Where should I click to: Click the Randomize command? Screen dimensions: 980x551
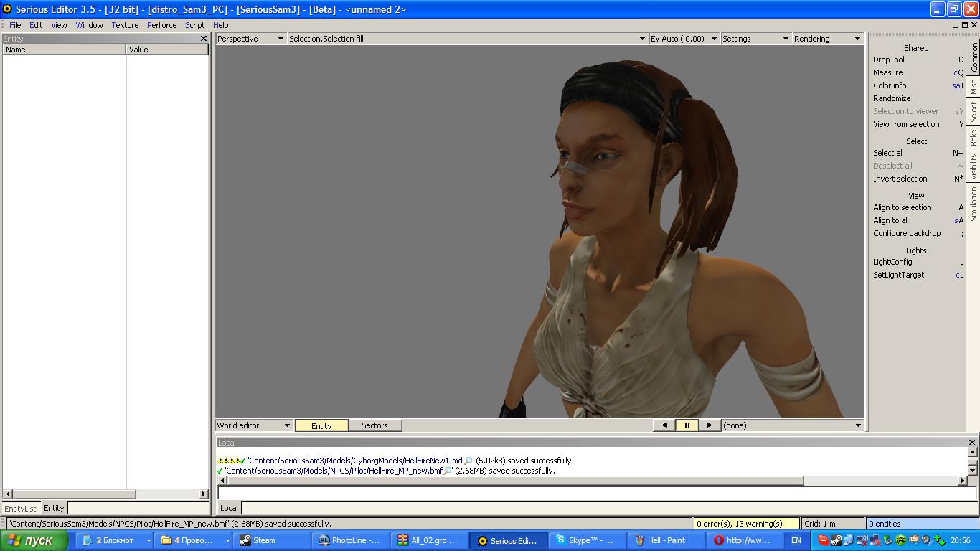point(918,98)
